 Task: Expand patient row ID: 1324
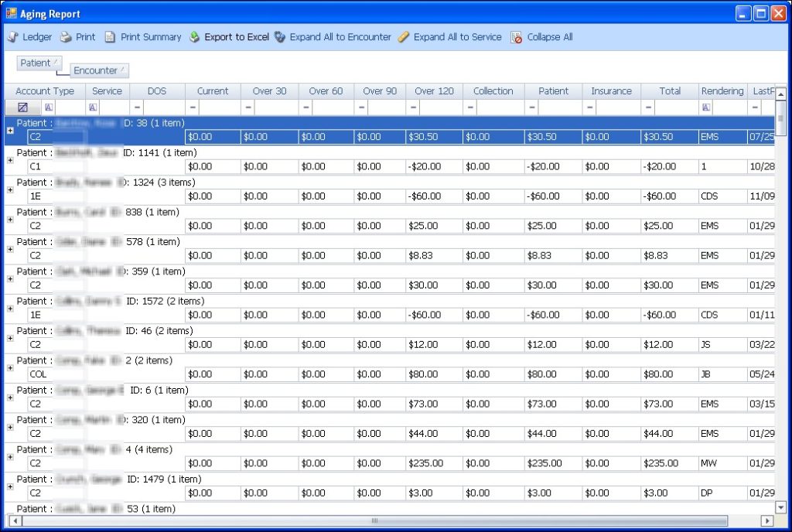click(10, 189)
